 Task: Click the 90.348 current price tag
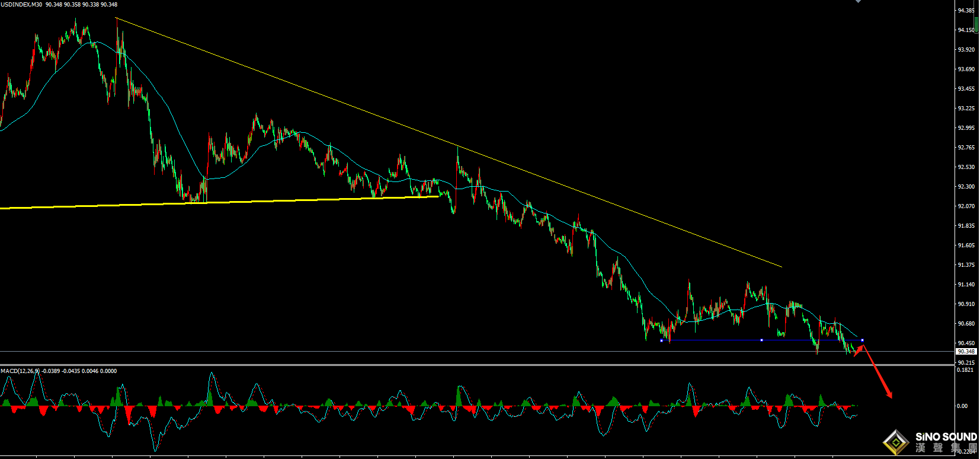point(966,352)
